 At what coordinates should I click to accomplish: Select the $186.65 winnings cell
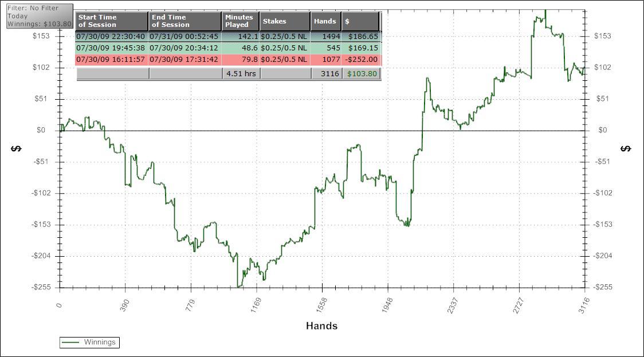pos(362,37)
